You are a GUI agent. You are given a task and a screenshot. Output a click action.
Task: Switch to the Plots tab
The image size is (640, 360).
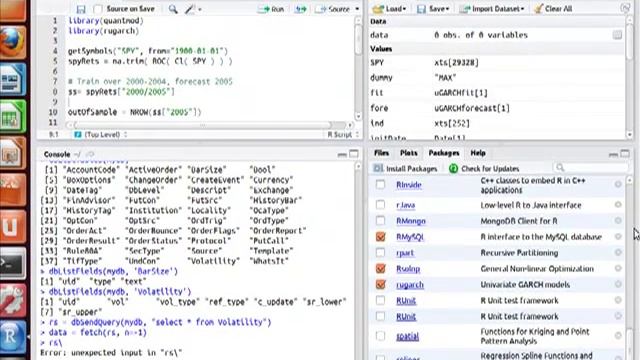click(x=409, y=153)
